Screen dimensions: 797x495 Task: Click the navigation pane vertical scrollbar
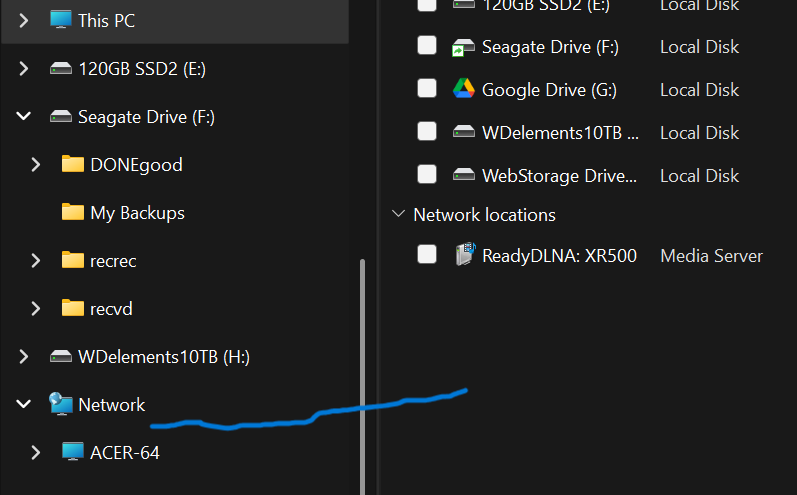tap(362, 376)
